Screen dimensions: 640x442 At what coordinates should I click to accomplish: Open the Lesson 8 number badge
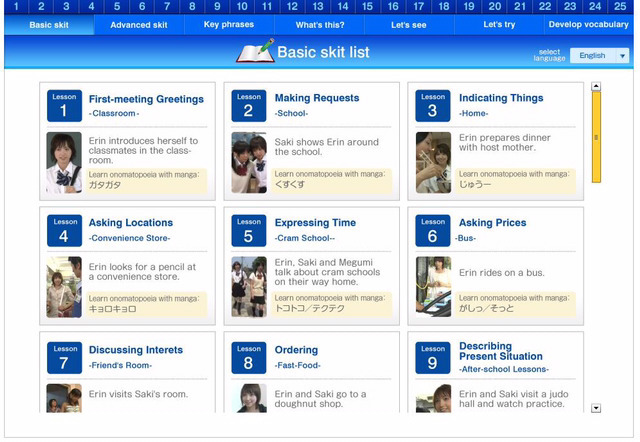click(x=249, y=358)
